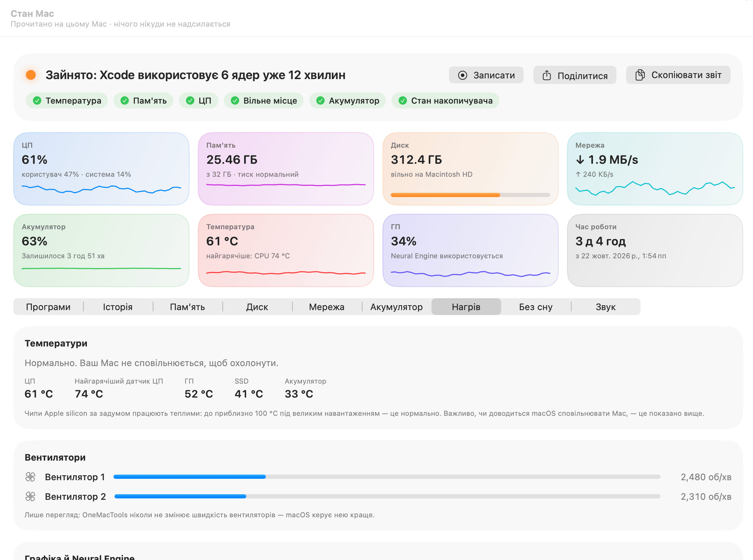Click the upload arrow near 240 КБ/s

[578, 174]
